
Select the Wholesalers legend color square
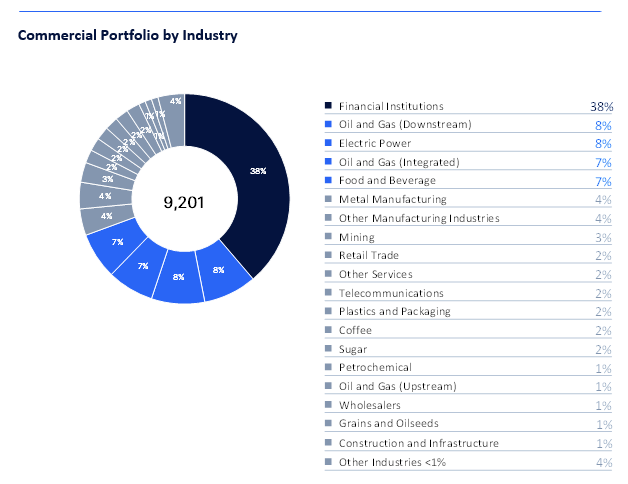coord(328,405)
